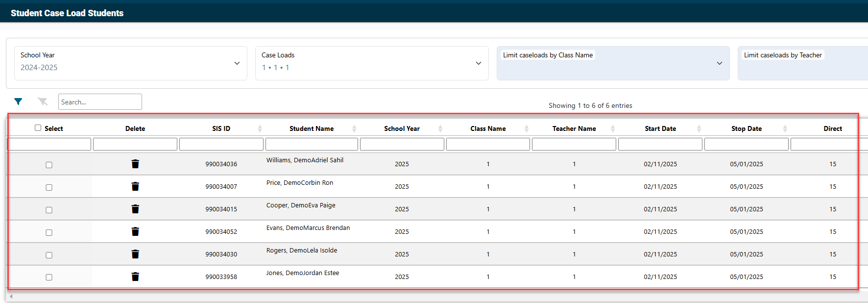Click the Direct column header

[833, 128]
